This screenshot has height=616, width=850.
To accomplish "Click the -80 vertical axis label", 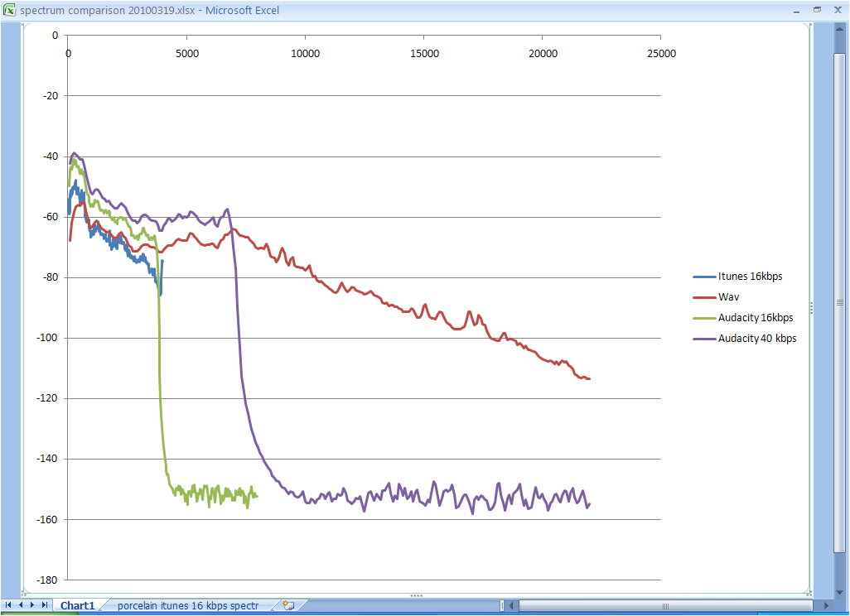I will coord(51,277).
